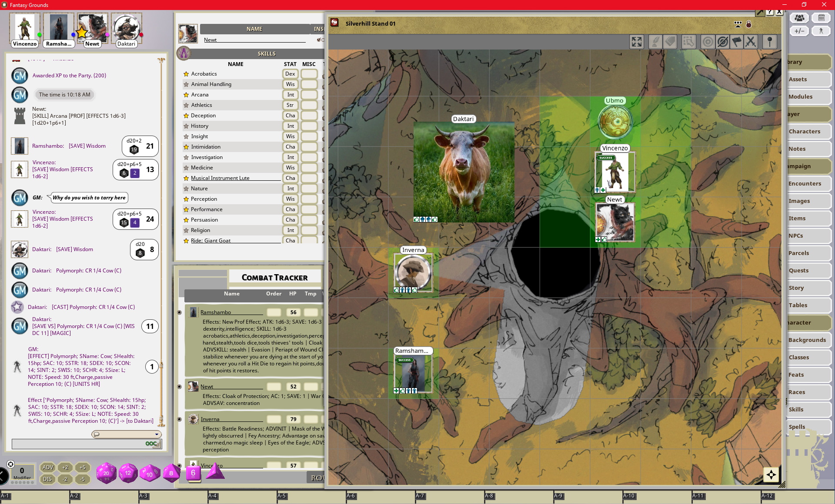Enable the ADV roll modifier
The image size is (835, 504).
47,468
